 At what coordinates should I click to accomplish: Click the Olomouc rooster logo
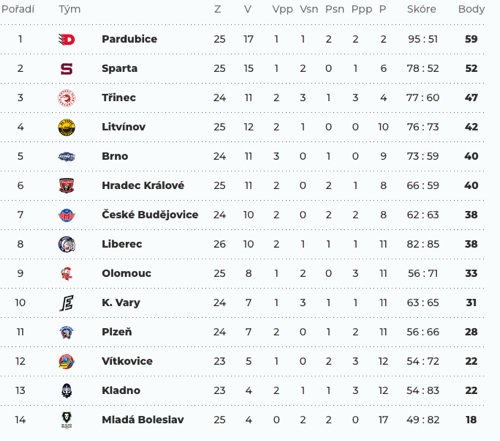click(66, 274)
